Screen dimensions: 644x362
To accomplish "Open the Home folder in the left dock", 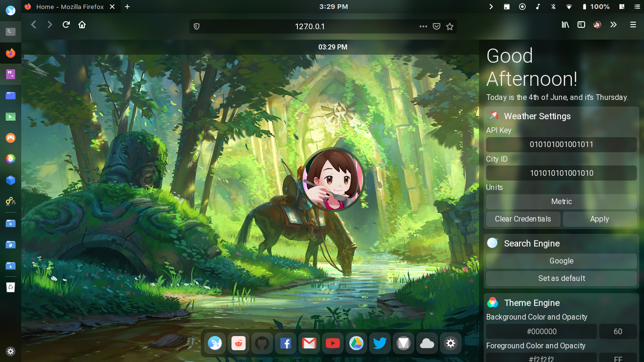I will tap(10, 223).
